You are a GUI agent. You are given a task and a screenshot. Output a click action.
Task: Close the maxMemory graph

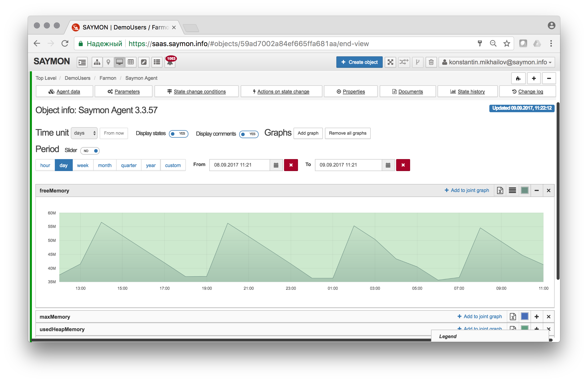548,317
